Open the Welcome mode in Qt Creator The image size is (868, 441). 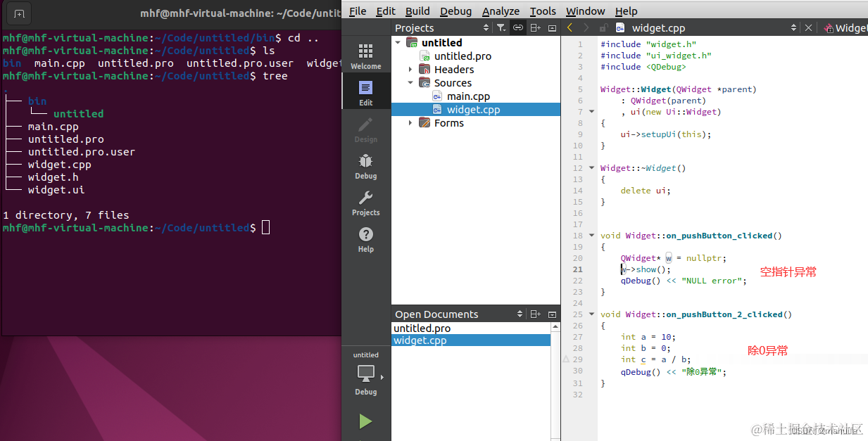click(x=365, y=56)
